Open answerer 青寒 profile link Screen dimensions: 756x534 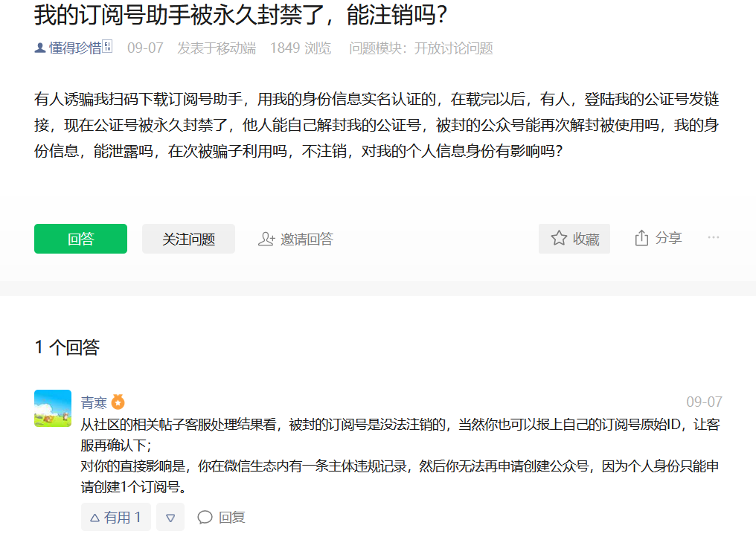pos(94,402)
